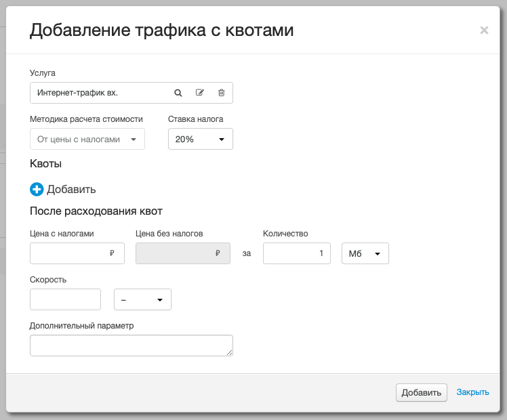Click the blue plus icon under Квоты
The image size is (507, 420).
pos(37,189)
